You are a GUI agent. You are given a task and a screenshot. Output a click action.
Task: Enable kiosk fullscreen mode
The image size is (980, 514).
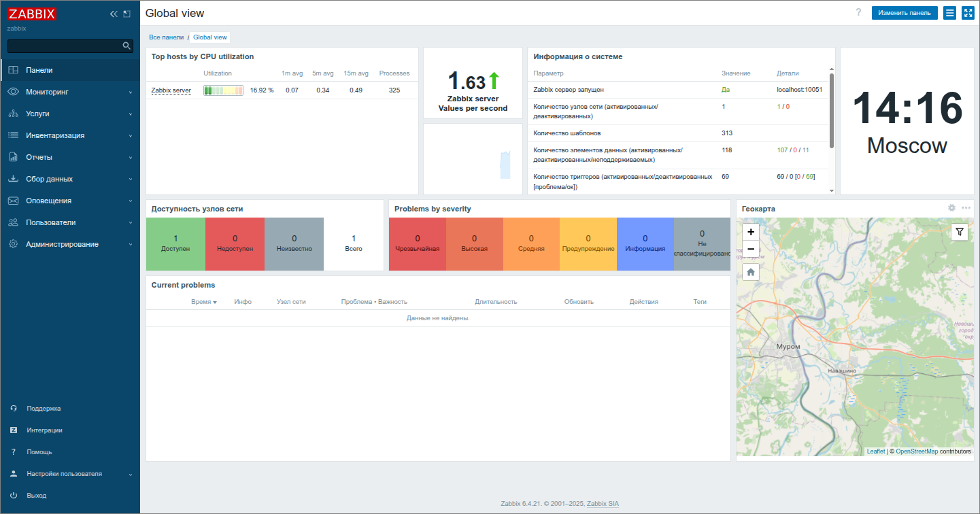click(968, 13)
